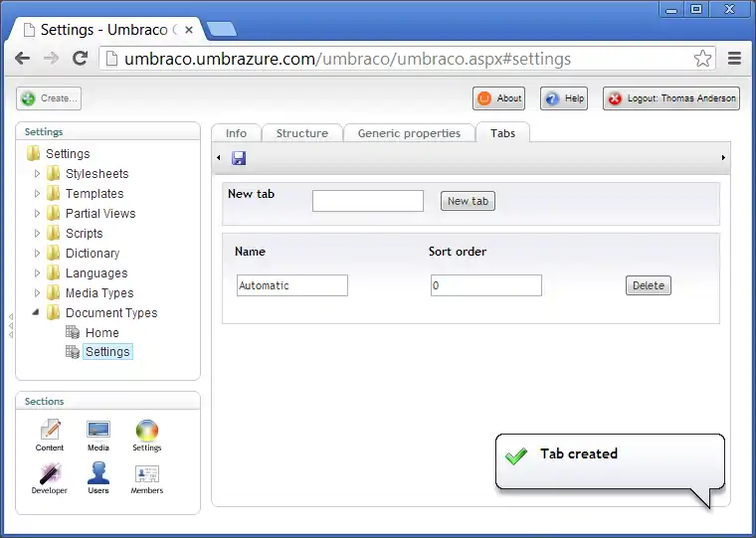This screenshot has height=538, width=756.
Task: Open the Members section icon
Action: coord(147,477)
